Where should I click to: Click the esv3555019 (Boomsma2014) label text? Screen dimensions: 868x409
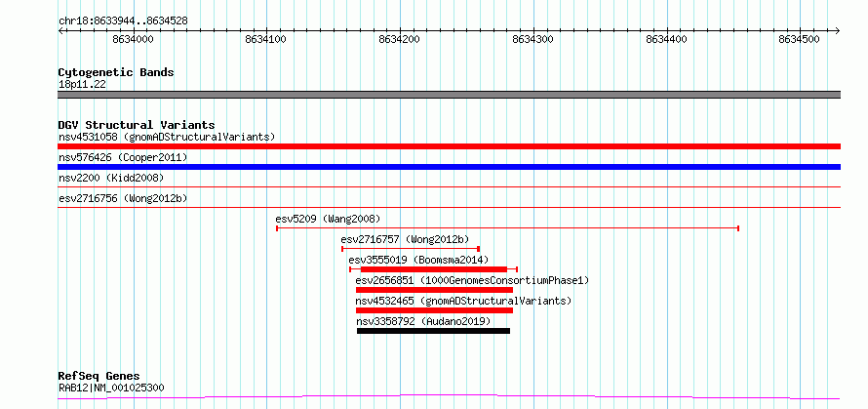pyautogui.click(x=418, y=260)
